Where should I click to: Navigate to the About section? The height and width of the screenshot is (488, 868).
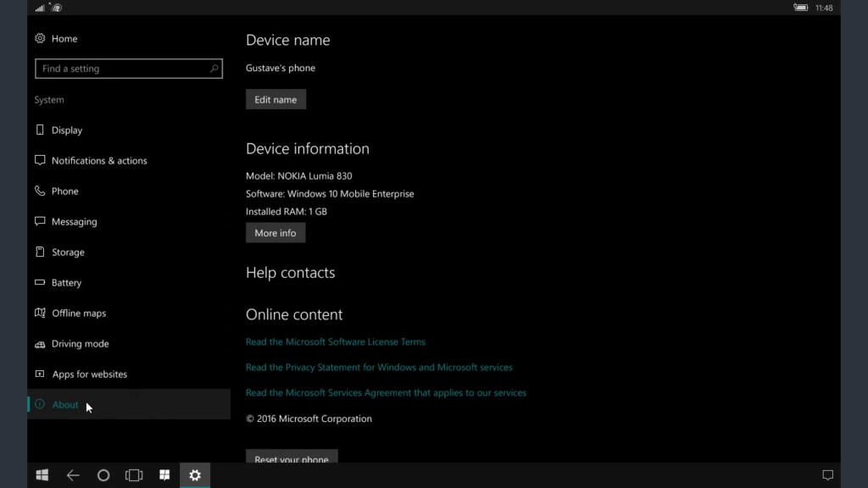[65, 404]
